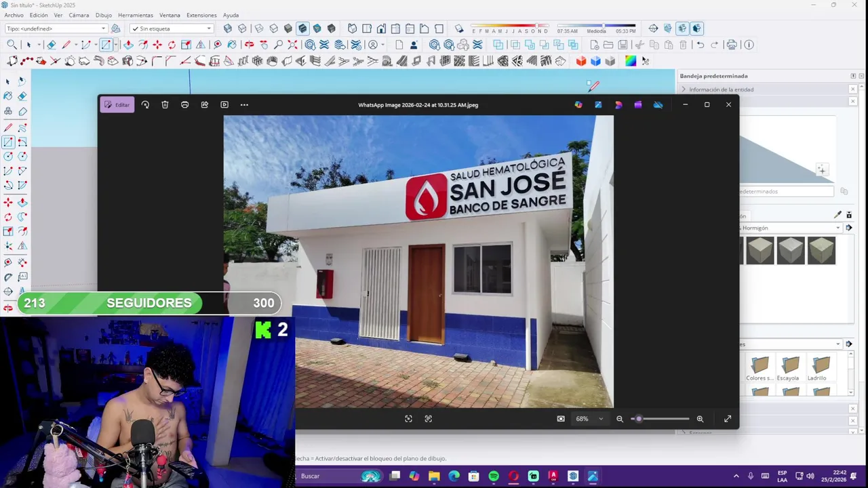Select the Paint Bucket tool in top toolbar
The height and width of the screenshot is (488, 868).
(x=232, y=45)
